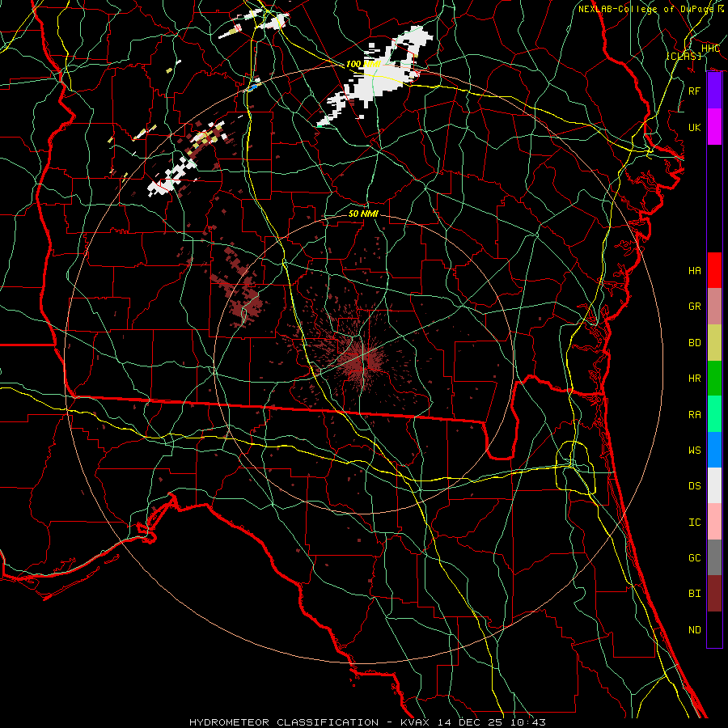Click the 100 NMI range ring label
Screen dimensions: 728x728
(x=363, y=64)
